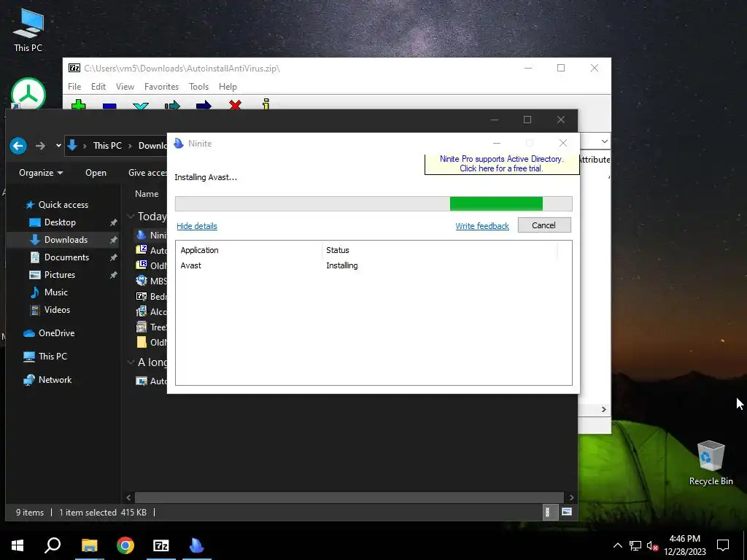
Task: Click This PC in Explorer address bar
Action: [107, 146]
